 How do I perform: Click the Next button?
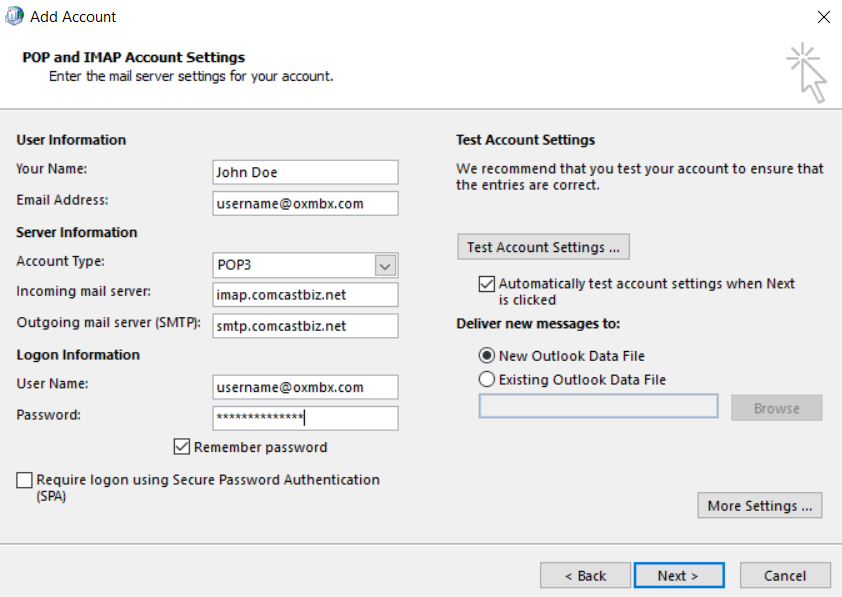679,575
